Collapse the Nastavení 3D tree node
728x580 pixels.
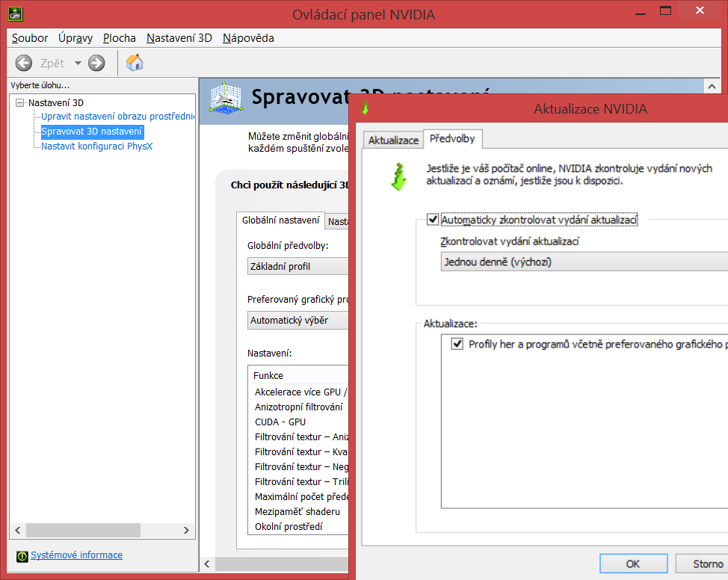[x=19, y=102]
